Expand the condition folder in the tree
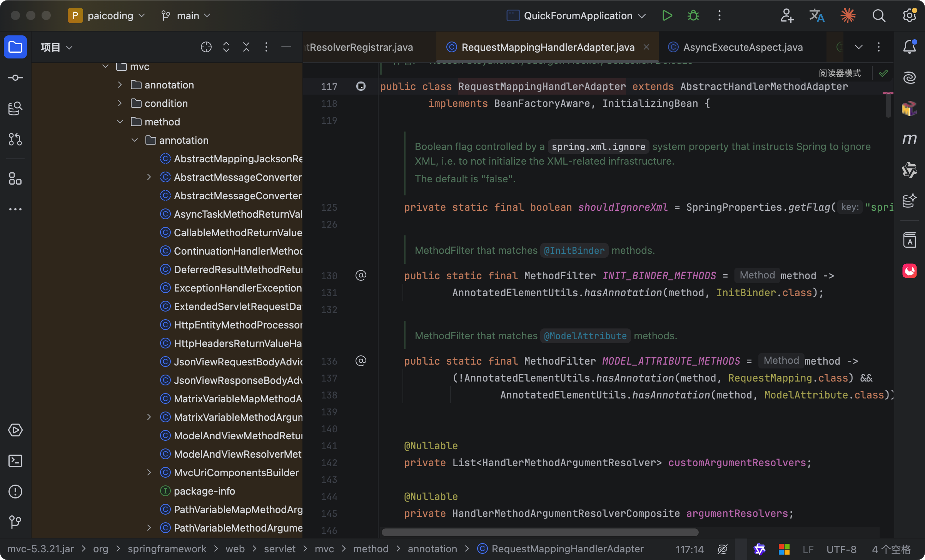925x560 pixels. pos(120,103)
